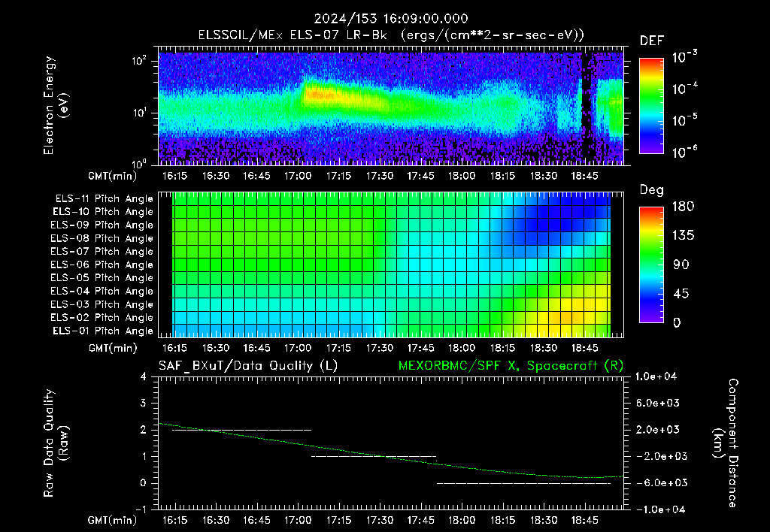Image resolution: width=770 pixels, height=532 pixels.
Task: Select the ELS-09 Pitch Angle row label
Action: click(x=102, y=225)
